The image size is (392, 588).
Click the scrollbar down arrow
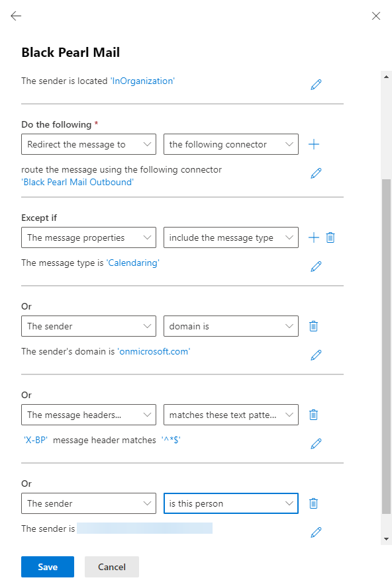[386, 539]
